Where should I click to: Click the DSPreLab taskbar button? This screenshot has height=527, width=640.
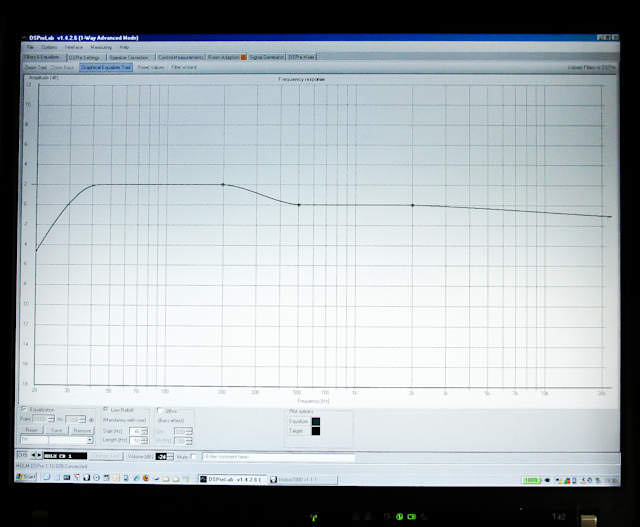(233, 479)
